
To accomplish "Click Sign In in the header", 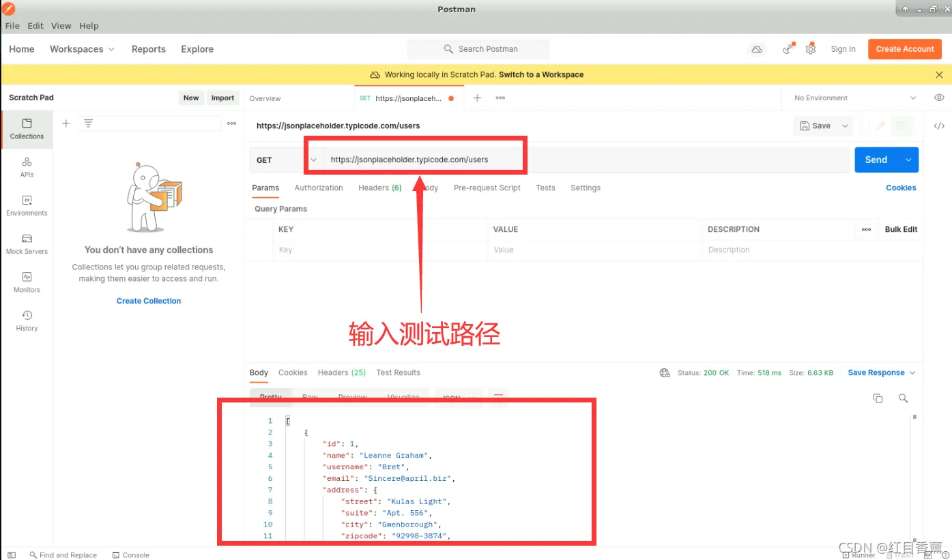I will click(843, 49).
